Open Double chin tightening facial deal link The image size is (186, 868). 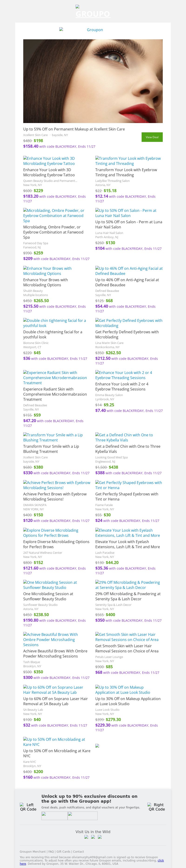pos(54,323)
